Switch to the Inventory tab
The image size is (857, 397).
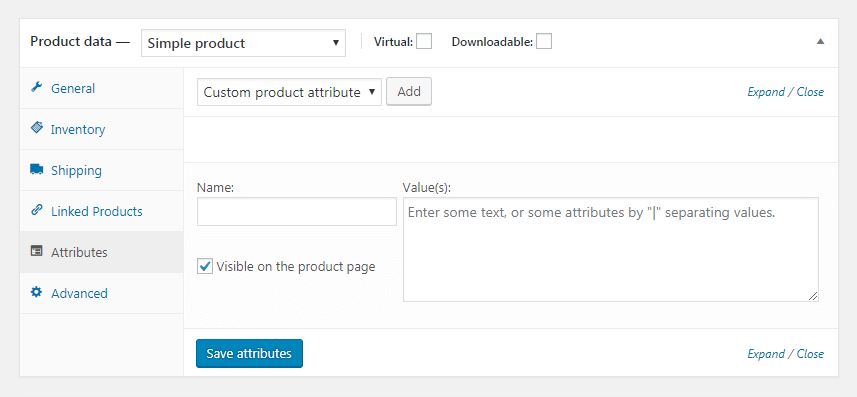click(102, 129)
